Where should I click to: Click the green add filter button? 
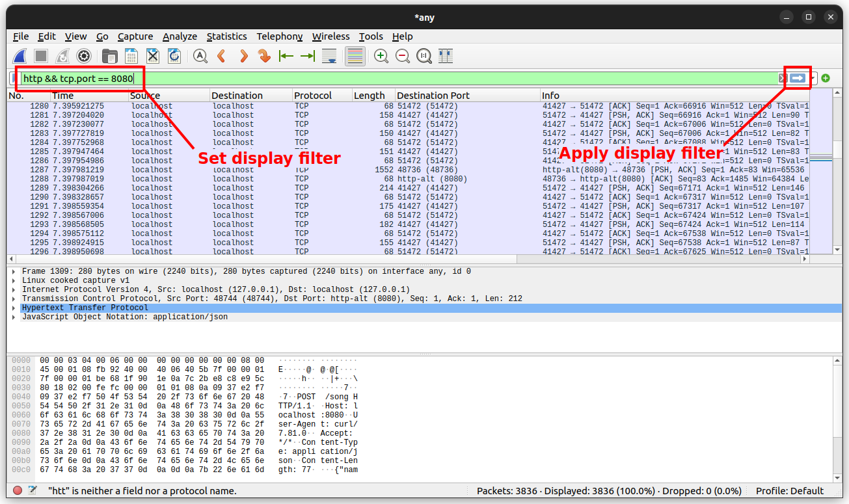click(x=826, y=79)
